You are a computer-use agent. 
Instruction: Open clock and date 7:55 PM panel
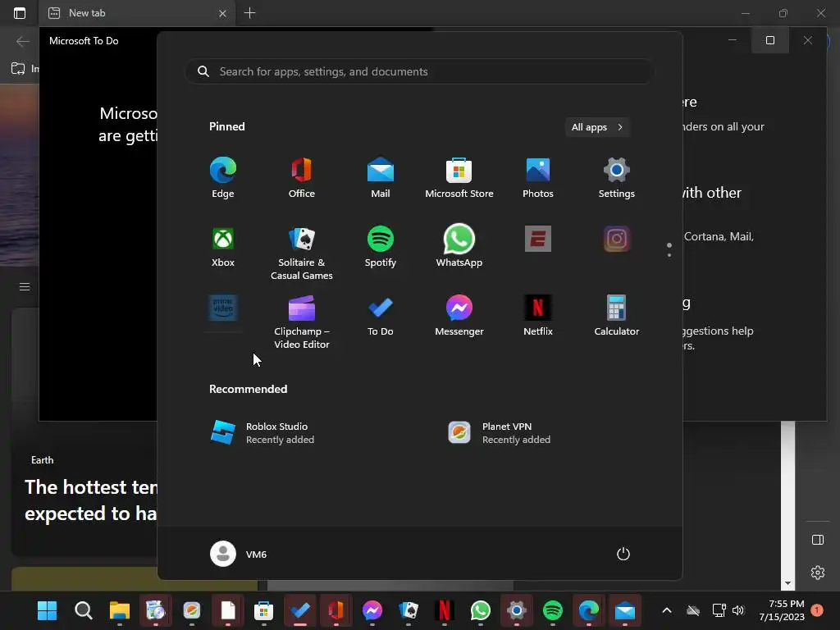pyautogui.click(x=782, y=610)
